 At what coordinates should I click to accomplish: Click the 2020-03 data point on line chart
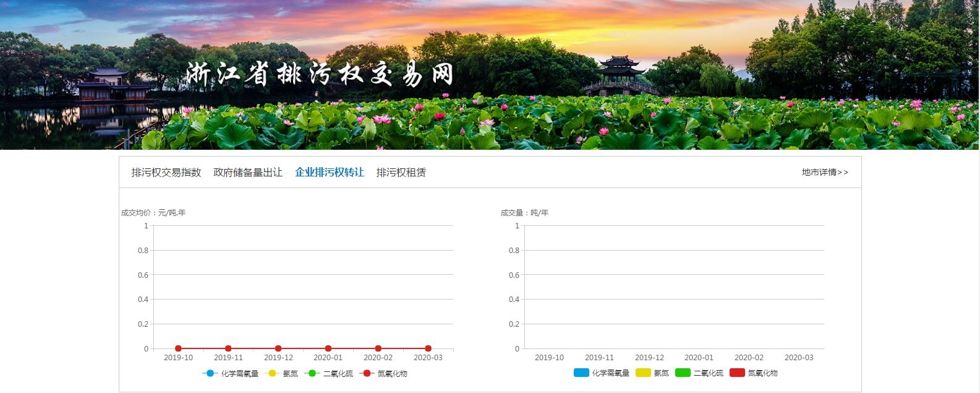[x=428, y=349]
